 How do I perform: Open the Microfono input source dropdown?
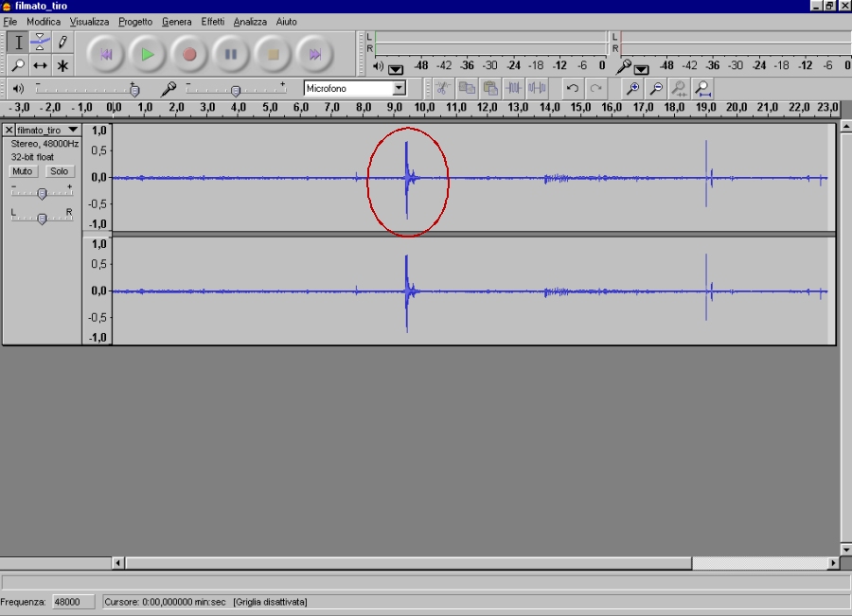tap(399, 88)
